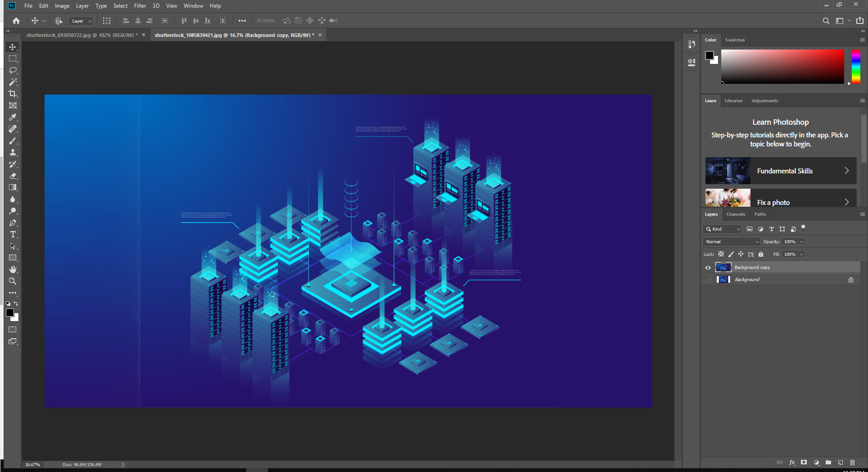This screenshot has width=868, height=472.
Task: Toggle Lock transparent pixels
Action: tap(721, 254)
